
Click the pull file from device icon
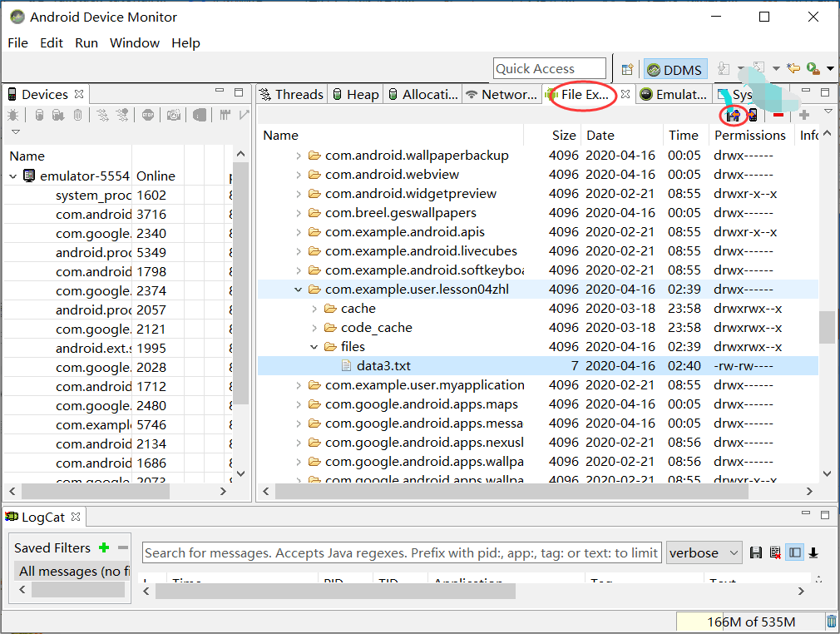tap(733, 116)
